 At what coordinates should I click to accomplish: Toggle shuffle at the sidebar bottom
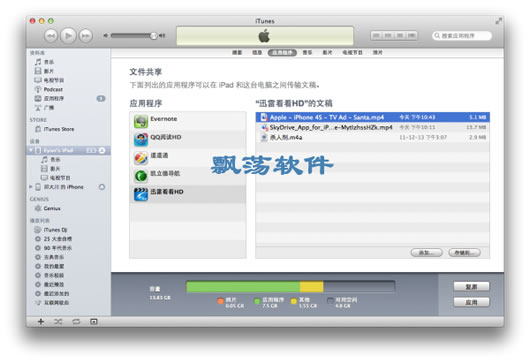point(58,321)
